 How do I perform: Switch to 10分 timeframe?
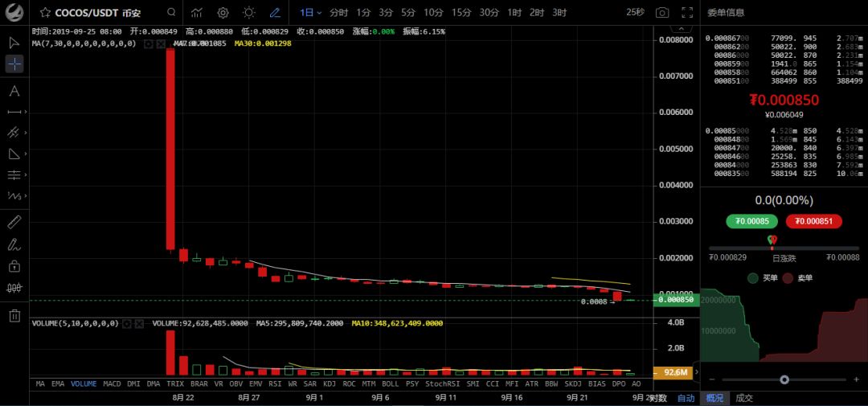(x=433, y=12)
